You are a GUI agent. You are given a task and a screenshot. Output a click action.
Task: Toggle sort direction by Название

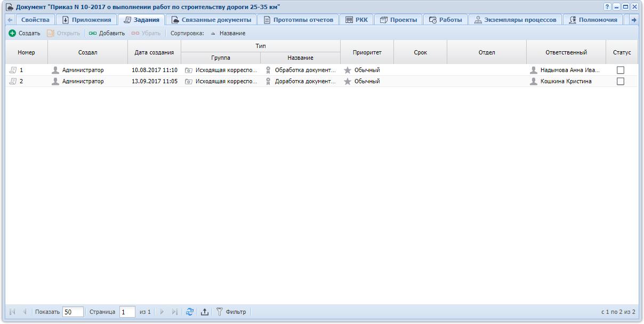click(x=228, y=33)
